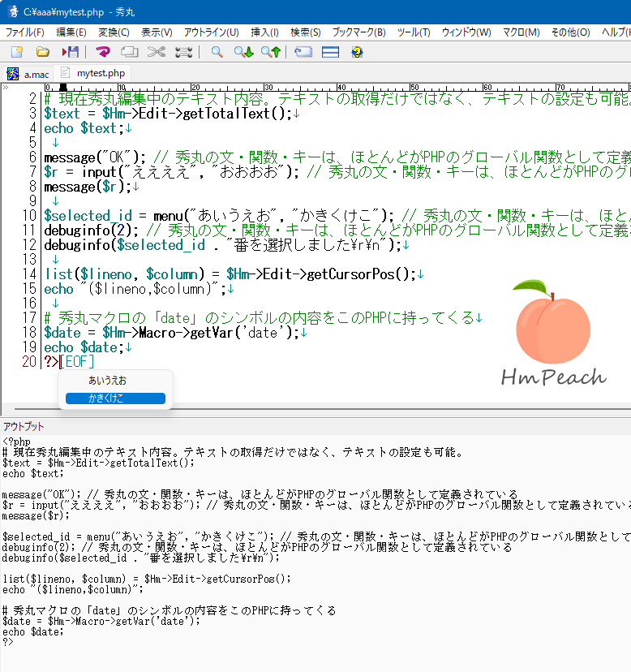631x672 pixels.
Task: Open the 変換(C) menu
Action: pos(114,32)
